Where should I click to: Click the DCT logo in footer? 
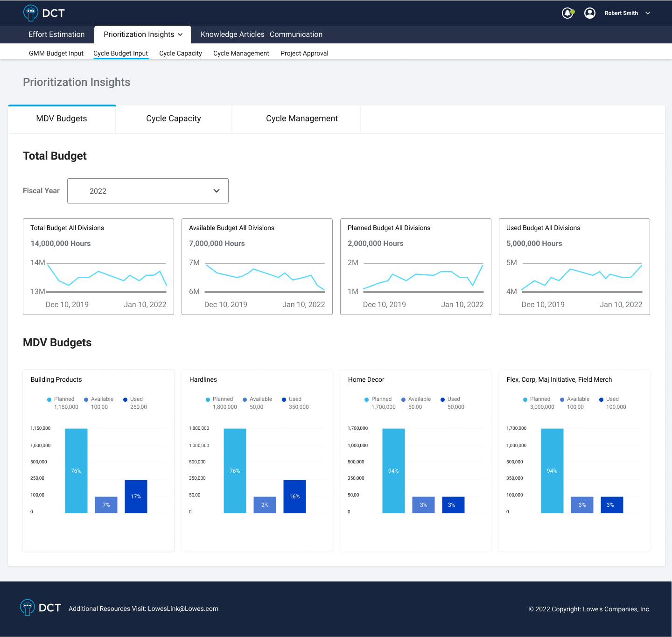point(41,608)
